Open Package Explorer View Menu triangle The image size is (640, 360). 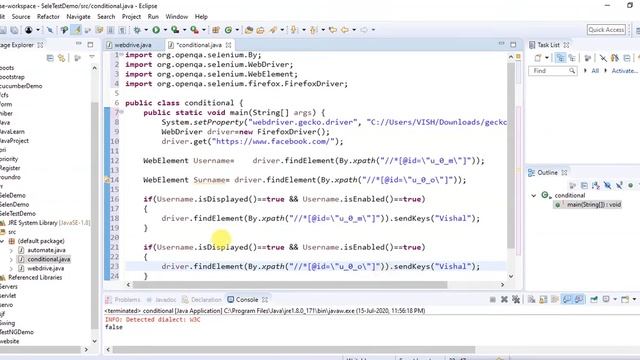pyautogui.click(x=92, y=58)
